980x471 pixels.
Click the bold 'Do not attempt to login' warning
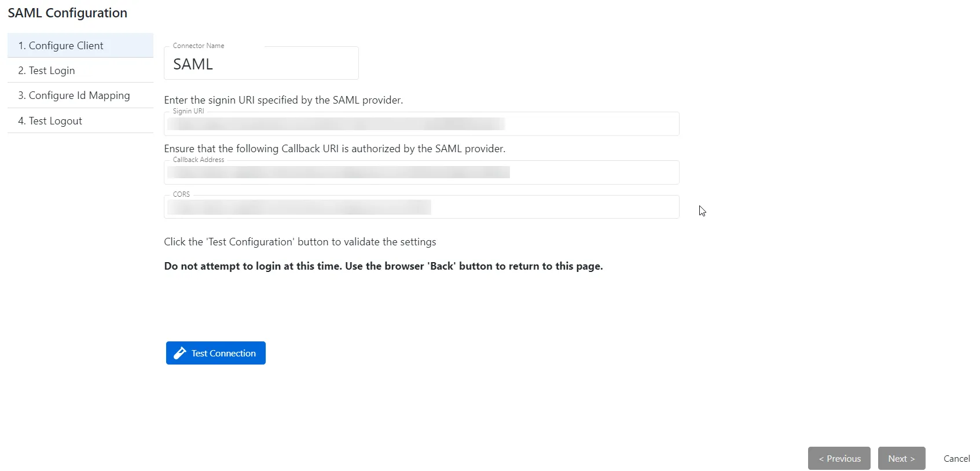(x=383, y=266)
